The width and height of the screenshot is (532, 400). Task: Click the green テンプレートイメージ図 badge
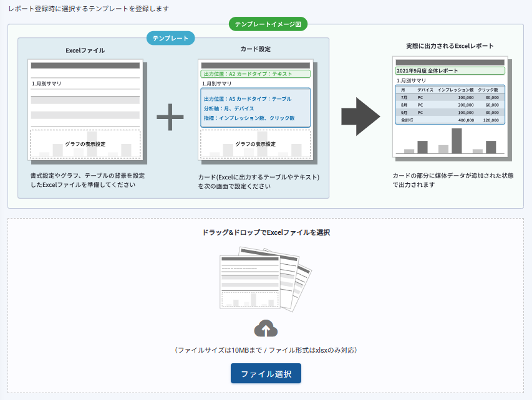click(268, 24)
